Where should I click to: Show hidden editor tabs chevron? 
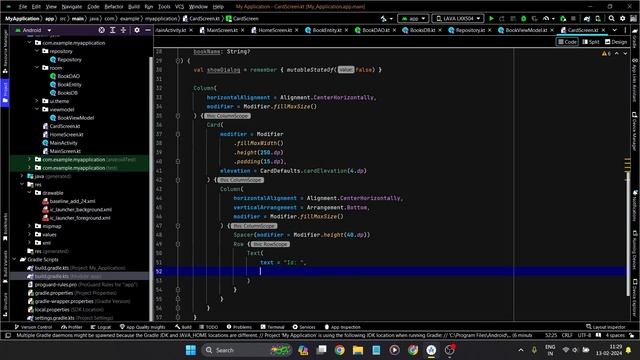point(615,30)
